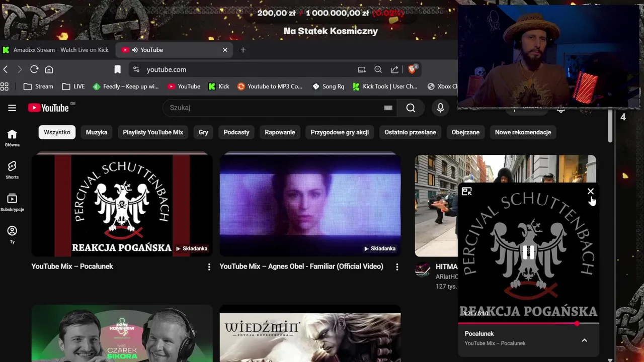Open the LIVE bookmarks folder

click(73, 86)
